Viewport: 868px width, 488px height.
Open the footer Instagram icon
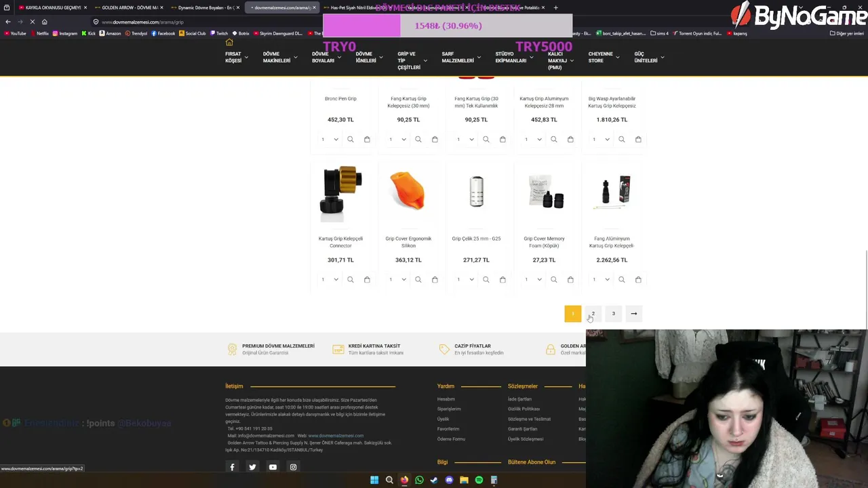[293, 467]
